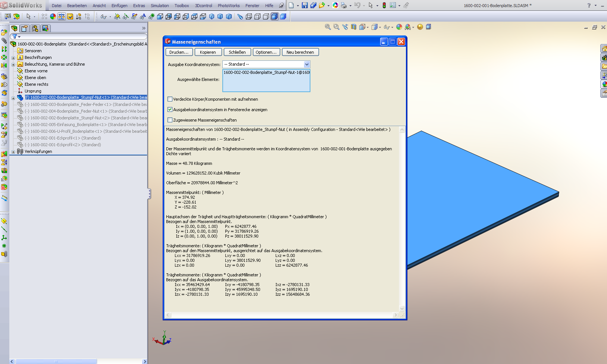
Task: Open the Ausgabe Koordinatensystem dropdown
Action: coord(307,65)
